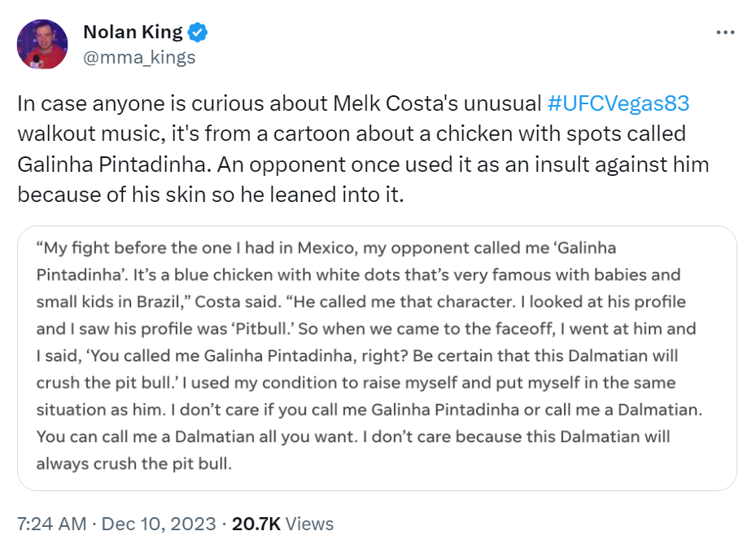Viewport: 756px width, 553px height.
Task: Click "always crush the pit bull" final line
Action: coord(134,464)
